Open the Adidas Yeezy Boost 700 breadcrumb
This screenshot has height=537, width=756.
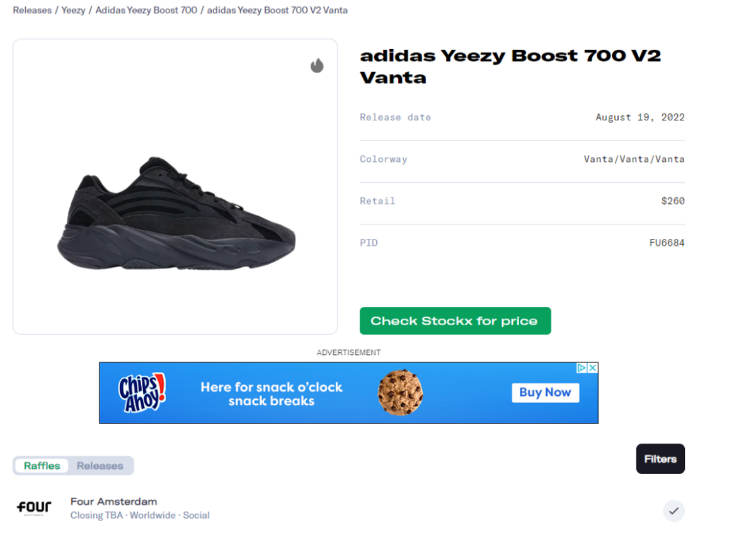click(146, 10)
